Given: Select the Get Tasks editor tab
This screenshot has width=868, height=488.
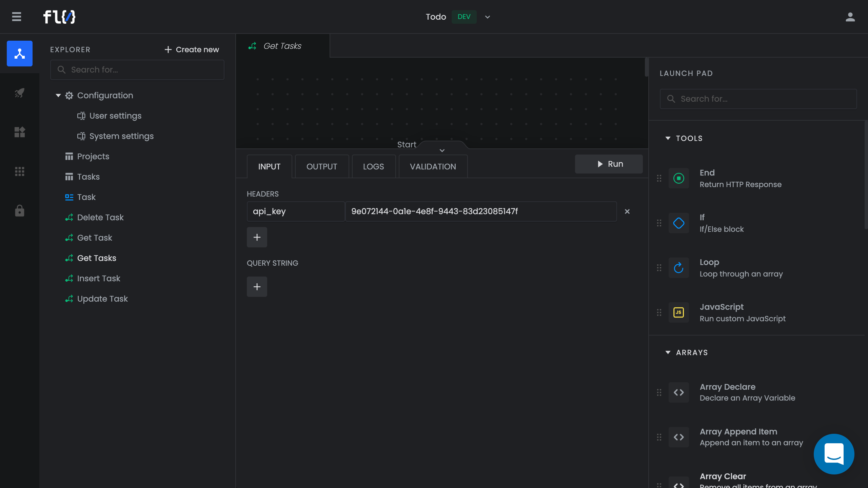Looking at the screenshot, I should coord(283,46).
